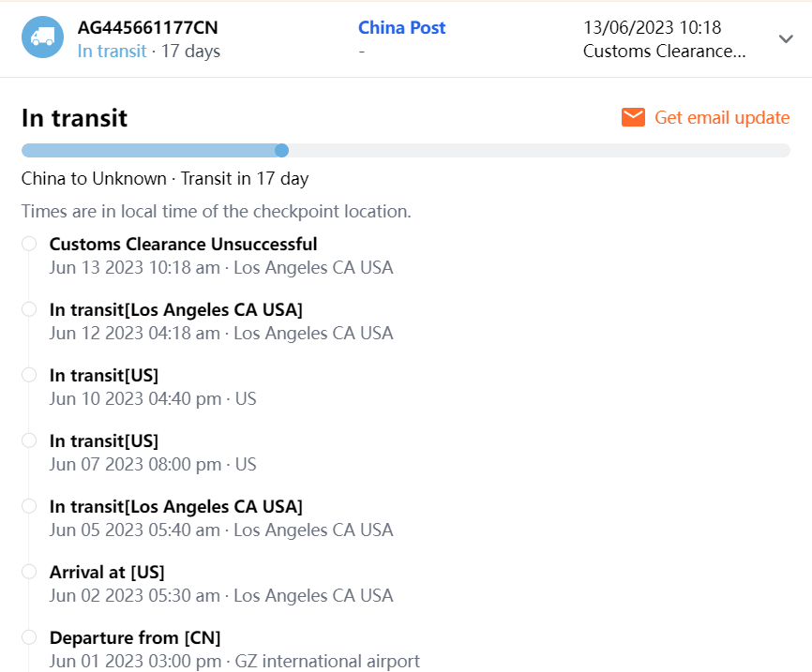
Task: Click the In transit section heading
Action: 74,118
